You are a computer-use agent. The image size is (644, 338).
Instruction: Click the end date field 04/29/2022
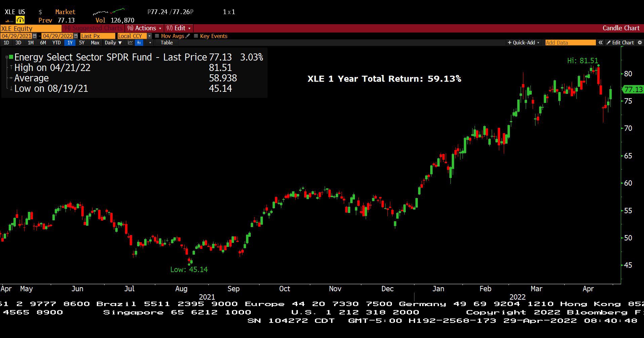click(x=57, y=36)
